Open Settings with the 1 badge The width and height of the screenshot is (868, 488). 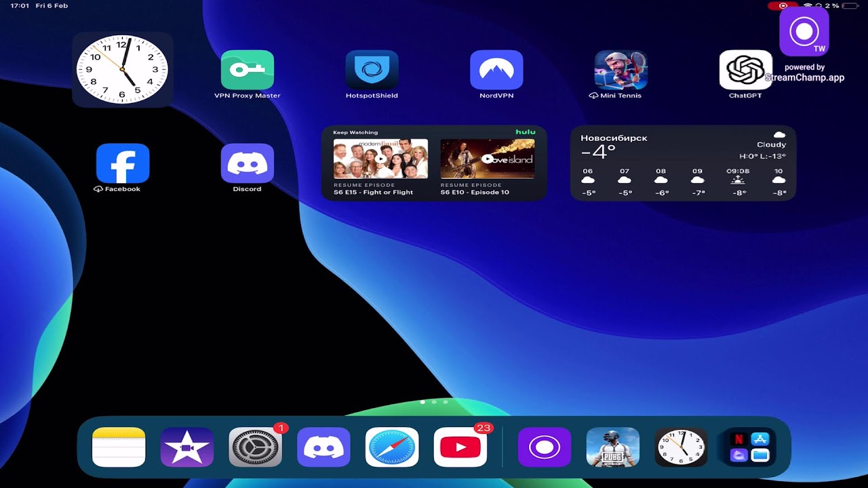tap(255, 447)
